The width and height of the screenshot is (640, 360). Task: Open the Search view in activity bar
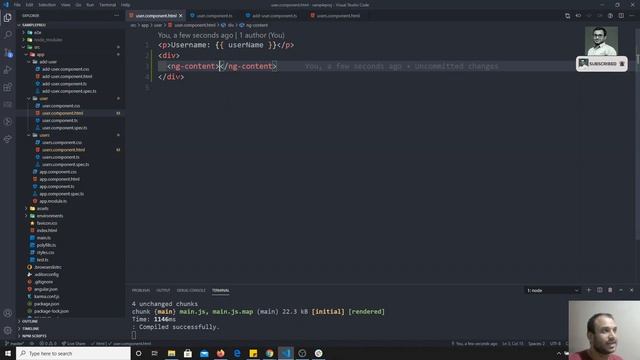[8, 35]
